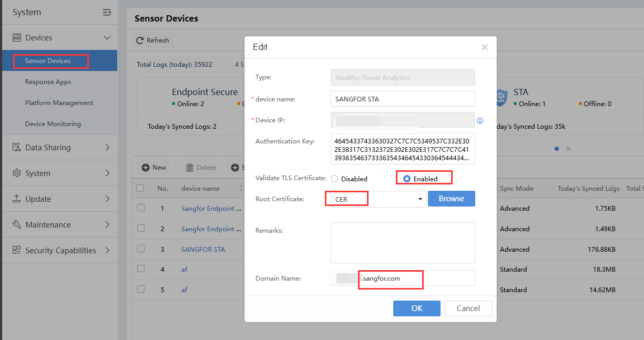Click the New plus icon
Image resolution: width=644 pixels, height=340 pixels.
[x=146, y=168]
